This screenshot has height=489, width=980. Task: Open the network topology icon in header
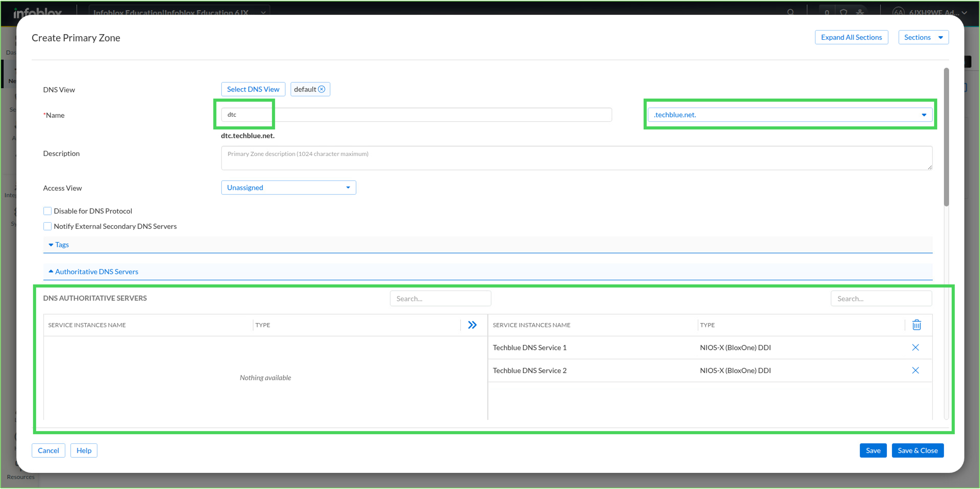(860, 12)
